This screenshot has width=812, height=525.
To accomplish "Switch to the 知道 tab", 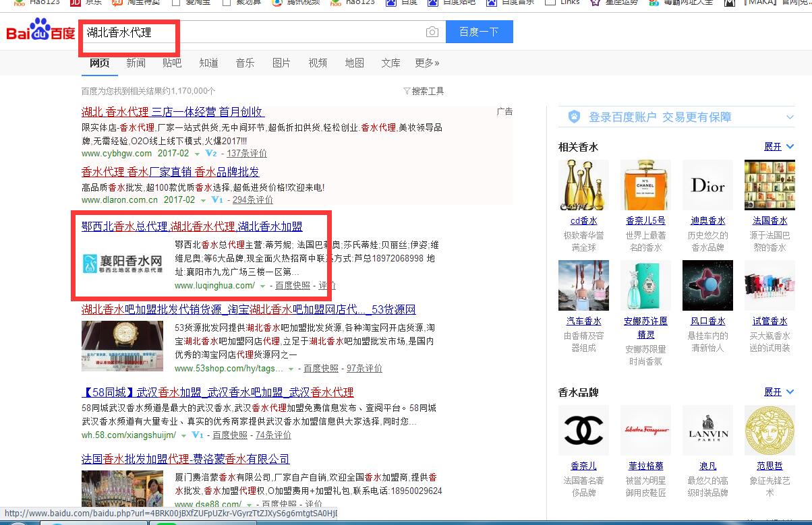I will pos(208,63).
